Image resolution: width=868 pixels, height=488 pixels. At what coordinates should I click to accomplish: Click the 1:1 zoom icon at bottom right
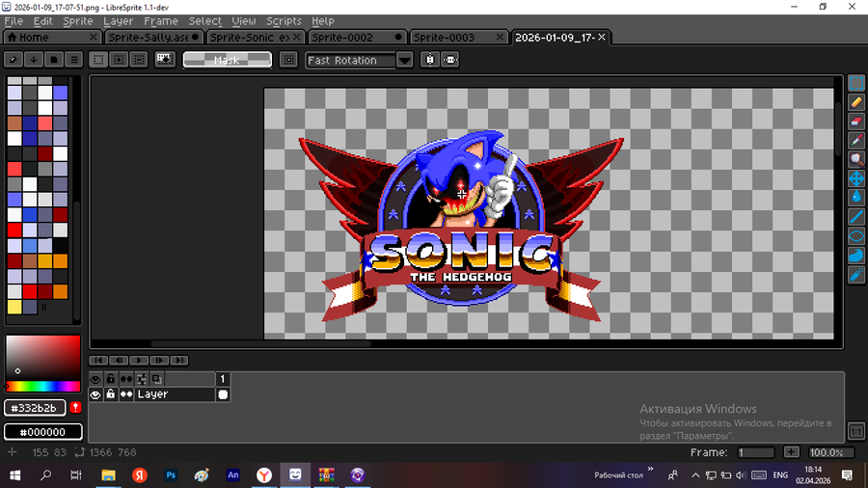click(x=855, y=431)
